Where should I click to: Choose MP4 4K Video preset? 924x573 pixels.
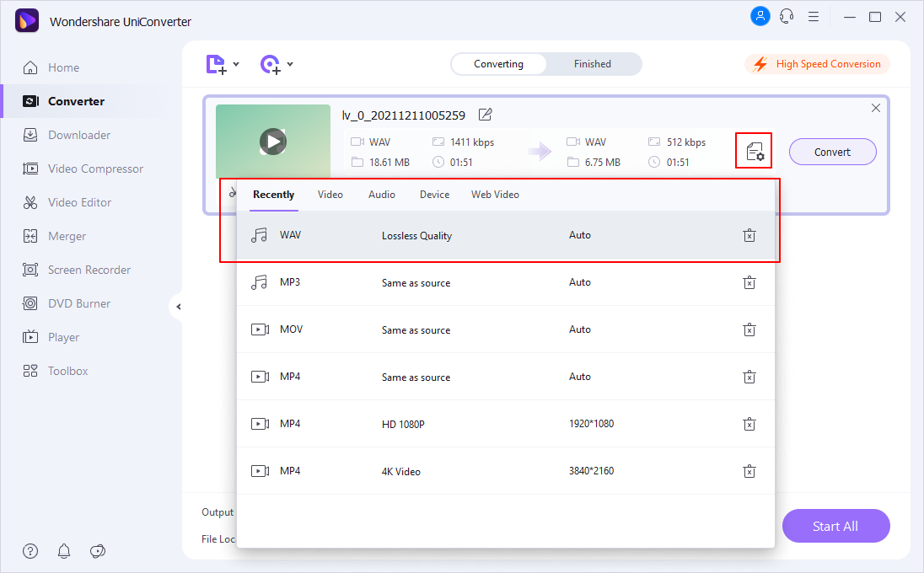pos(506,471)
